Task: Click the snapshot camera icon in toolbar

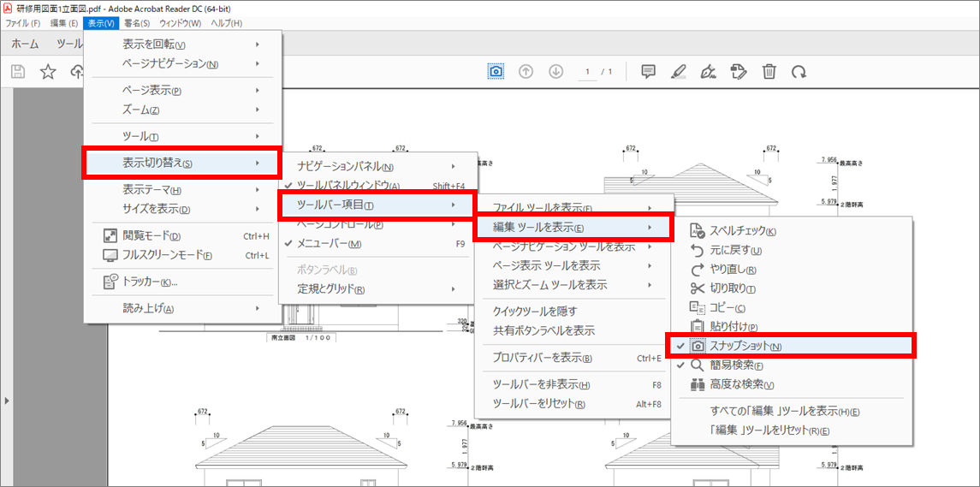Action: [x=496, y=72]
